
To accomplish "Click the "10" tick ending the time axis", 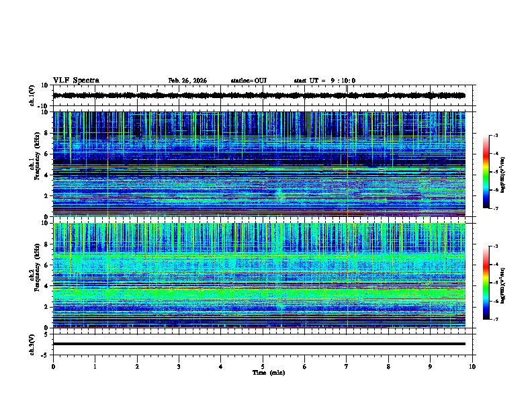I will click(x=472, y=367).
